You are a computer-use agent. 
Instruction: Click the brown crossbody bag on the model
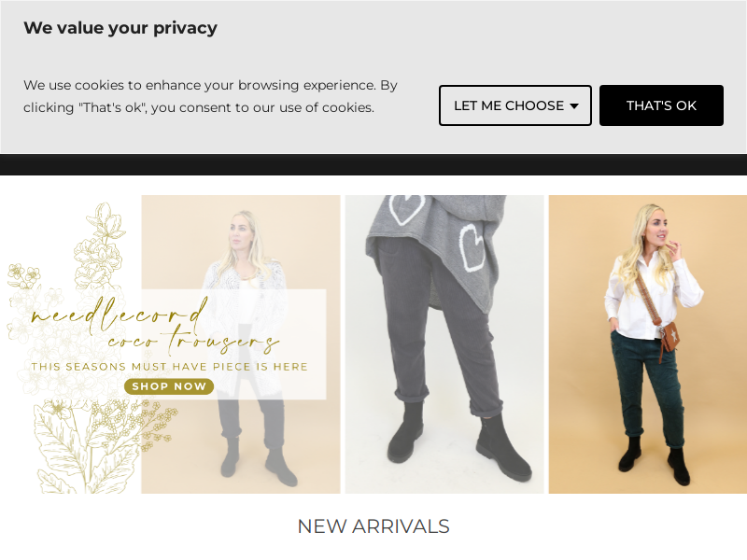tap(669, 337)
